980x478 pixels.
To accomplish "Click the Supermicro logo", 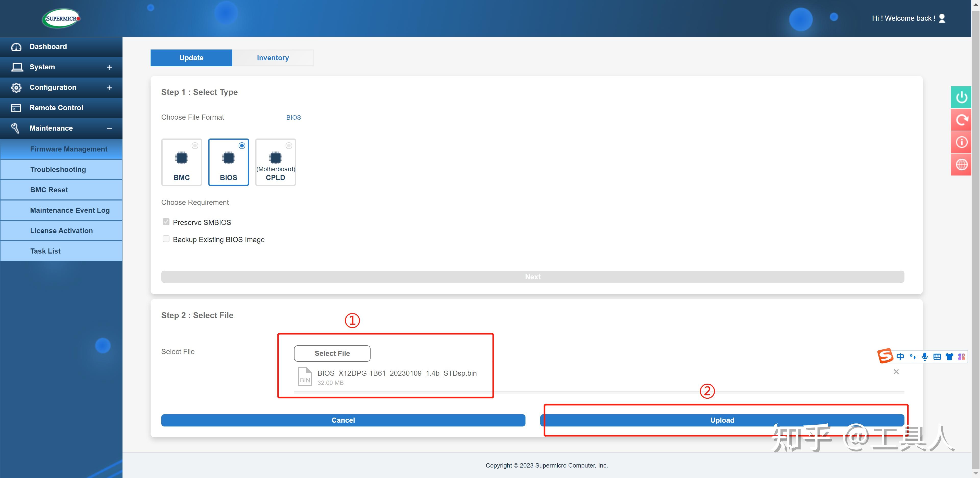I will point(62,18).
